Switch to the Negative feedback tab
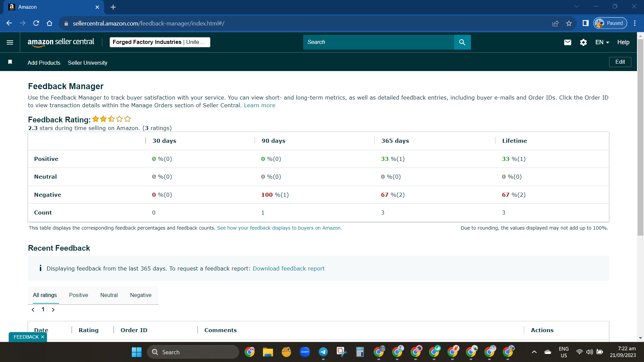Screen dimensions: 644x362 (141, 295)
